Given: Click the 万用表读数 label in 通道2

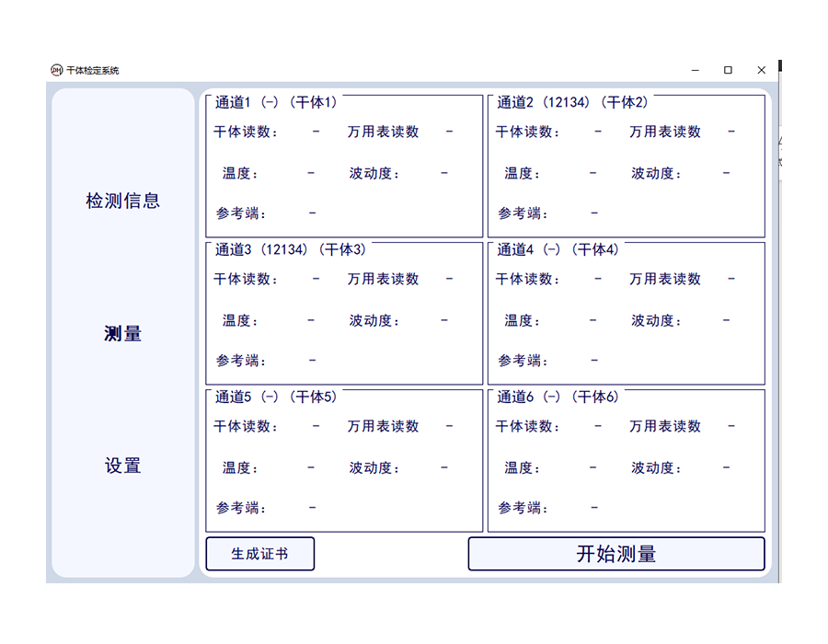Looking at the screenshot, I should [x=665, y=132].
